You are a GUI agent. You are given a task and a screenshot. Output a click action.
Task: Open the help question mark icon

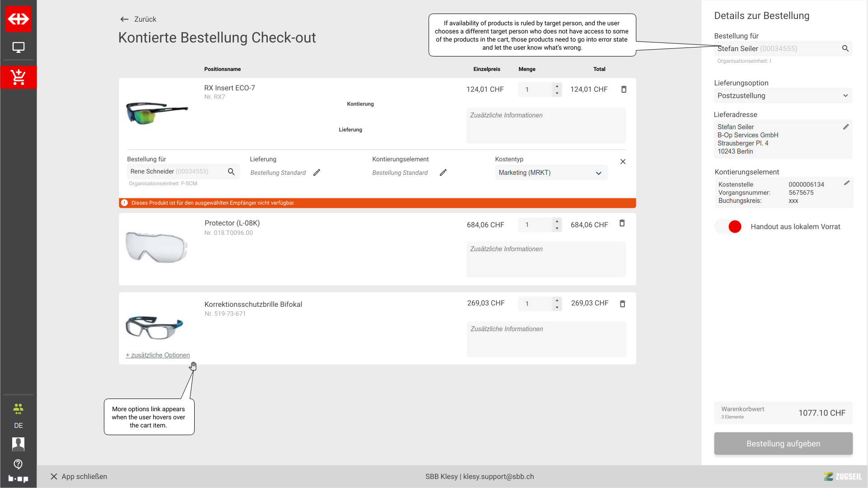pos(18,464)
